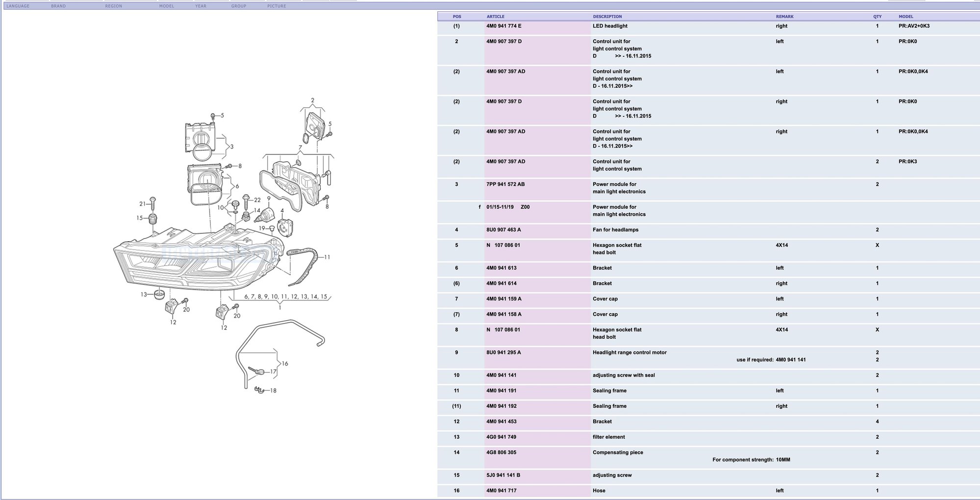Click the filter element drawing labeled 13
This screenshot has height=500, width=980.
[158, 295]
